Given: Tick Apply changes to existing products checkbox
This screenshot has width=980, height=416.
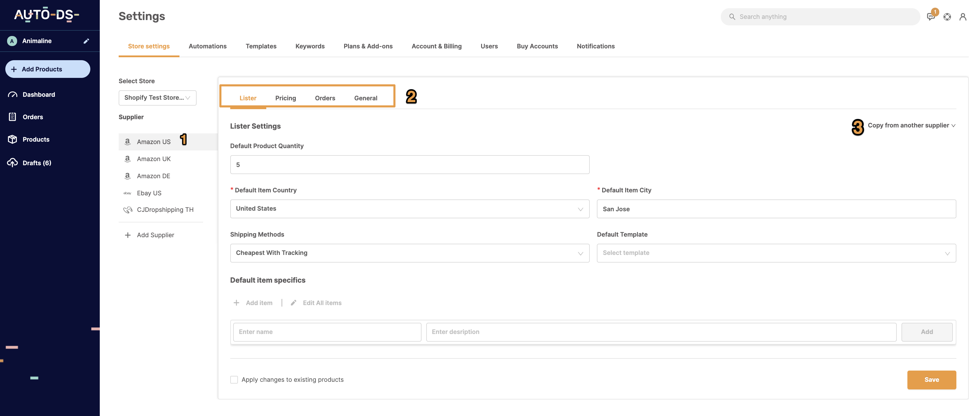Looking at the screenshot, I should 234,379.
